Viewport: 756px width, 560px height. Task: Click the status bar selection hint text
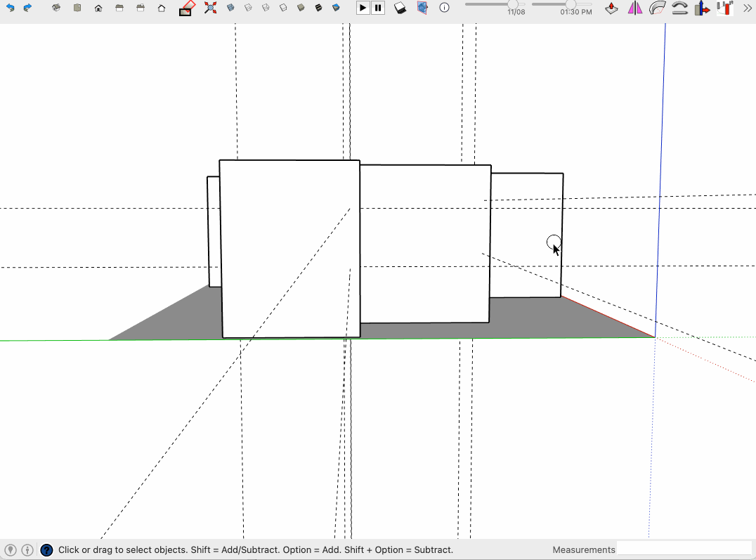256,550
